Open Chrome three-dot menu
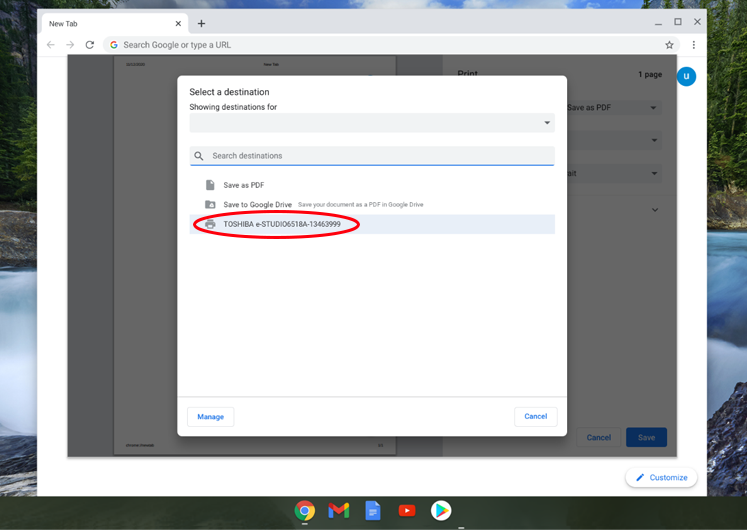The width and height of the screenshot is (747, 530). coord(693,45)
